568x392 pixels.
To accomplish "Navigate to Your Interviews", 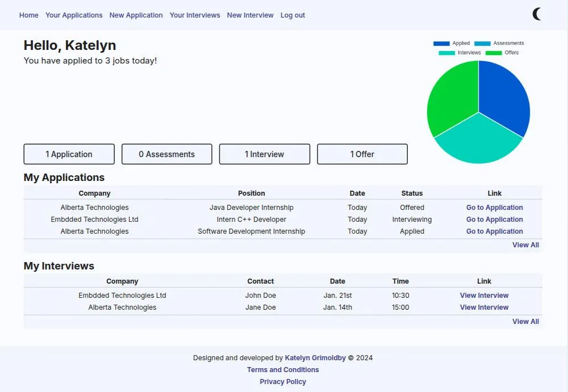I will point(195,15).
